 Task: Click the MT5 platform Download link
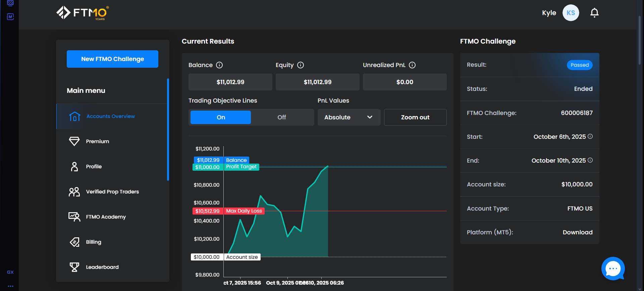pos(577,232)
